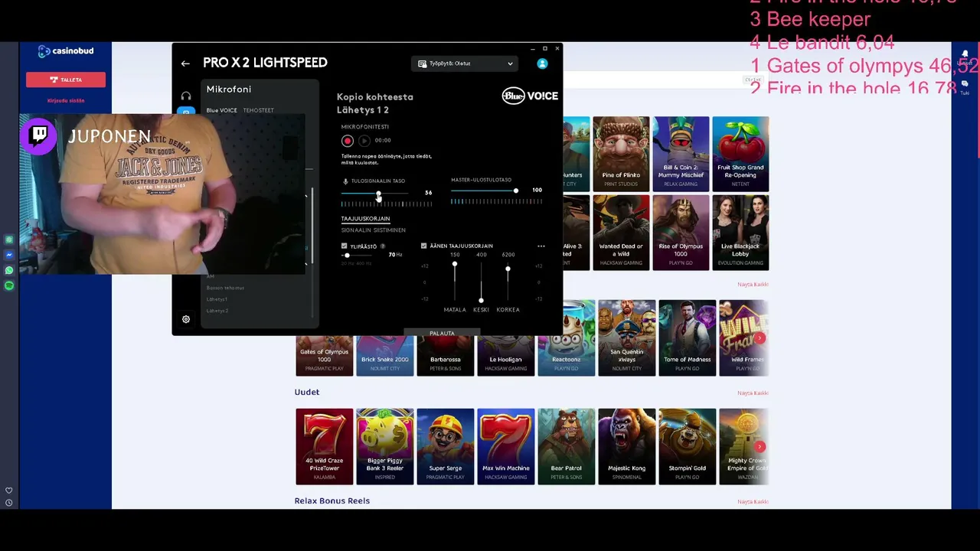Click the Palauta reset button
The height and width of the screenshot is (551, 980).
pos(442,334)
